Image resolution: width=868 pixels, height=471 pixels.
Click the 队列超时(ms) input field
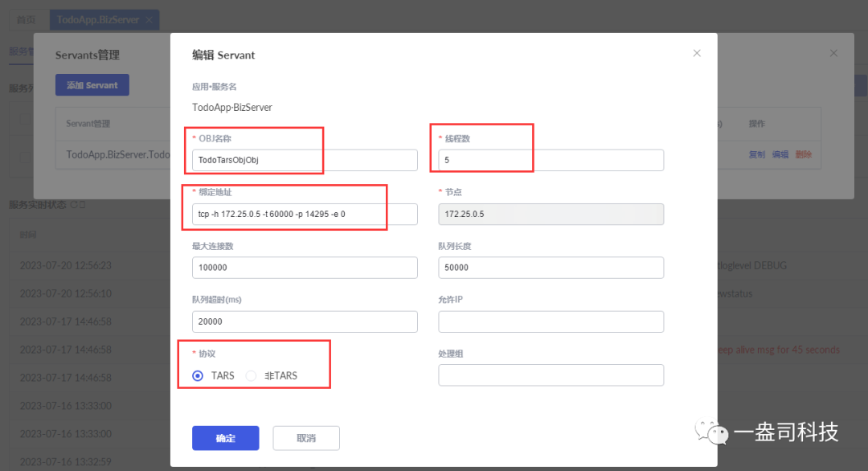tap(304, 321)
